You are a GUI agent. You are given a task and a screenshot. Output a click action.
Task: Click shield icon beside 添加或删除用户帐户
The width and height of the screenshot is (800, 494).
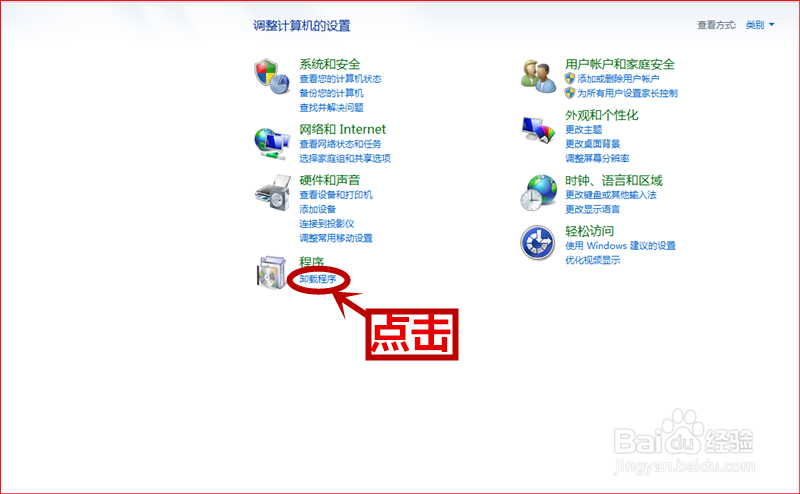click(570, 79)
